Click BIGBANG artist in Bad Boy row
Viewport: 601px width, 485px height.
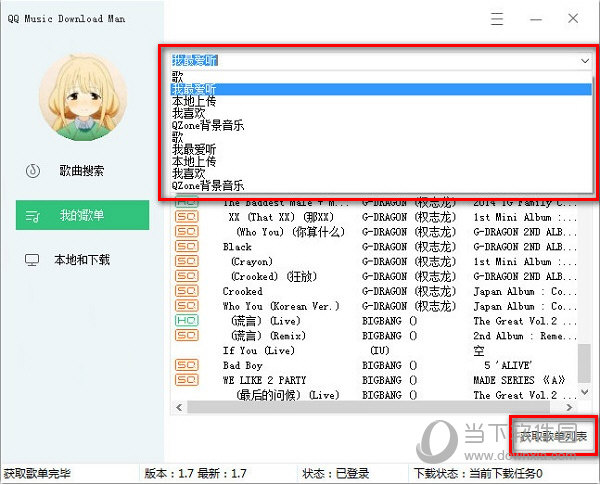tap(389, 365)
